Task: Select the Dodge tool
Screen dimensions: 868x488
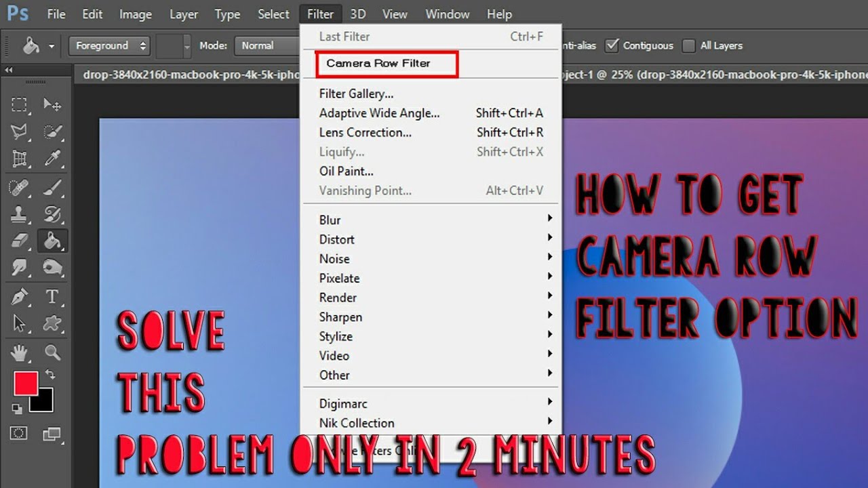Action: (x=52, y=267)
